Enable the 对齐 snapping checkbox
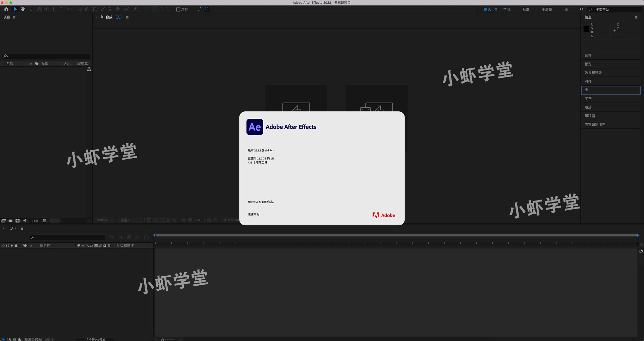The height and width of the screenshot is (341, 644). (178, 9)
